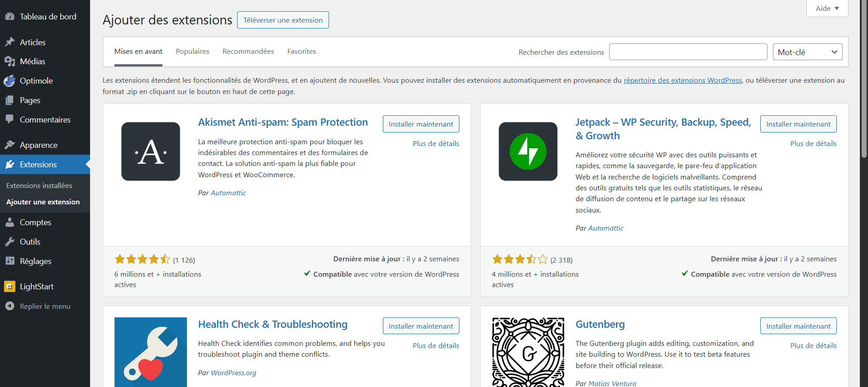Click Téléverser une extension button
The image size is (868, 387).
(283, 20)
